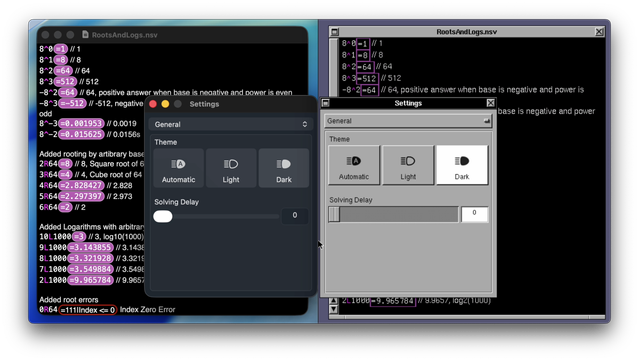Choose Light theme in the gray Settings window

point(408,165)
